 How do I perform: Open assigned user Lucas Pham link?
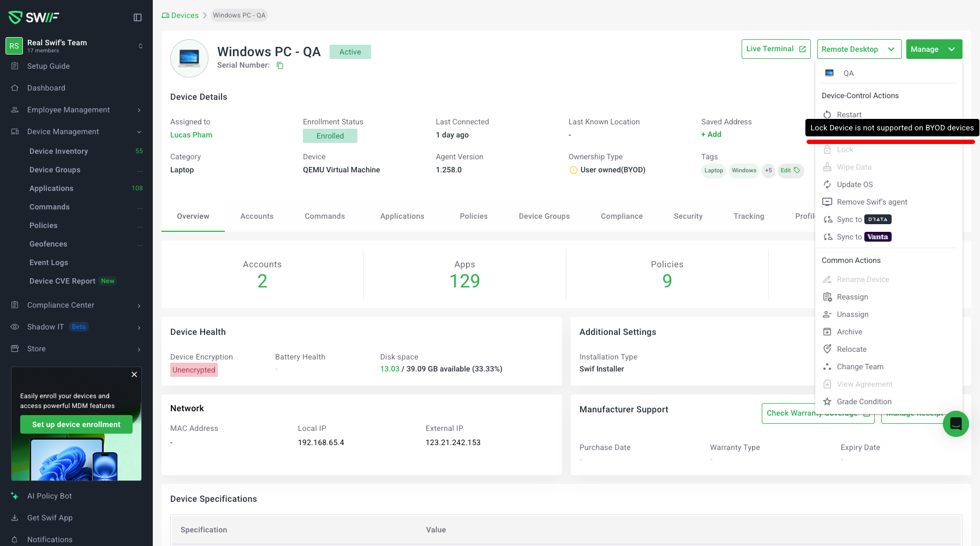pos(191,135)
